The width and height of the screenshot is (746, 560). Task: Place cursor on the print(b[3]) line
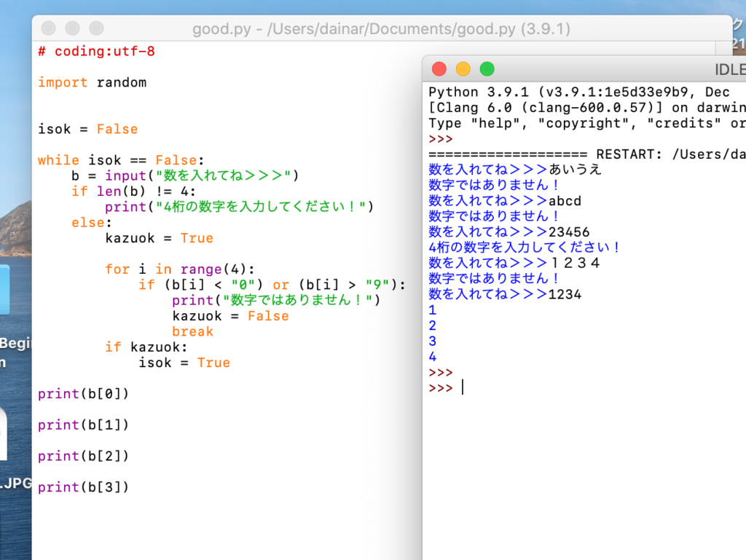point(83,486)
